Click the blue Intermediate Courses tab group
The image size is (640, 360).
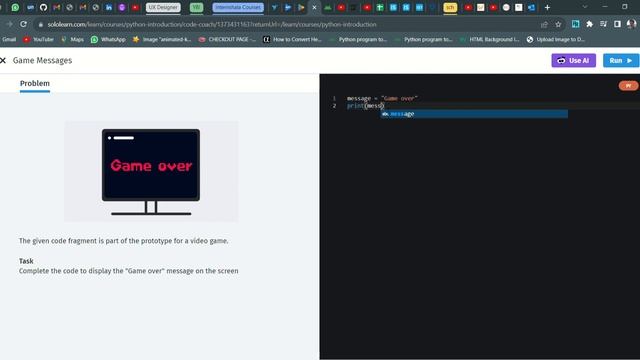click(x=238, y=7)
